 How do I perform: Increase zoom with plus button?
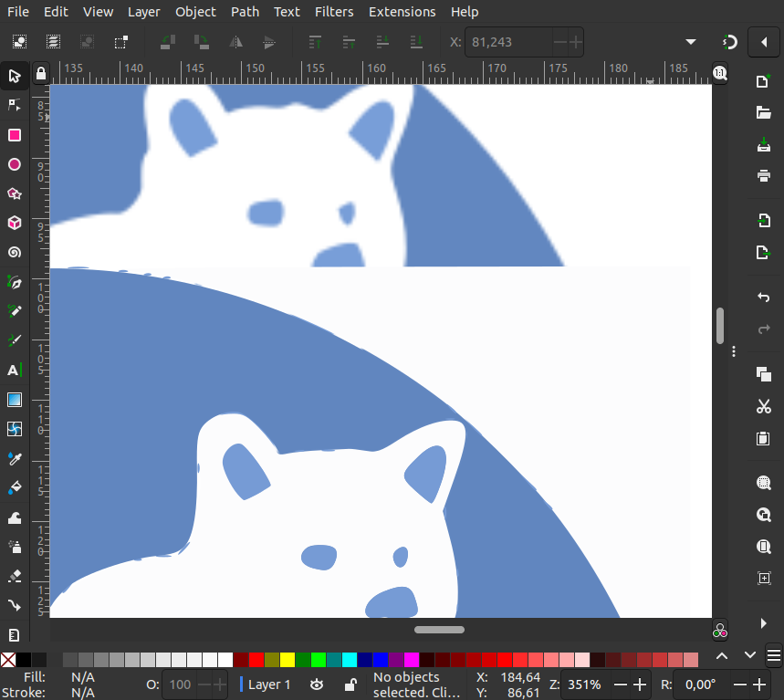[x=640, y=684]
